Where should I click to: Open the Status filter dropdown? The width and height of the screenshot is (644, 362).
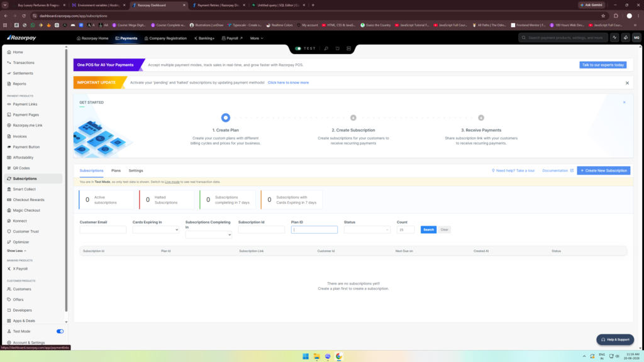(x=367, y=230)
